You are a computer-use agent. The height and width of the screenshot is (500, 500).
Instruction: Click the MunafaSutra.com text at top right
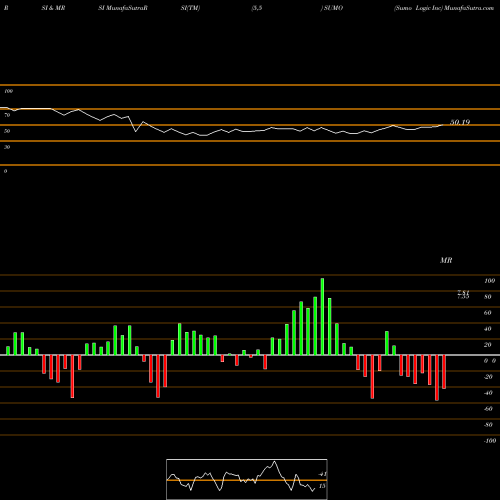(x=469, y=8)
